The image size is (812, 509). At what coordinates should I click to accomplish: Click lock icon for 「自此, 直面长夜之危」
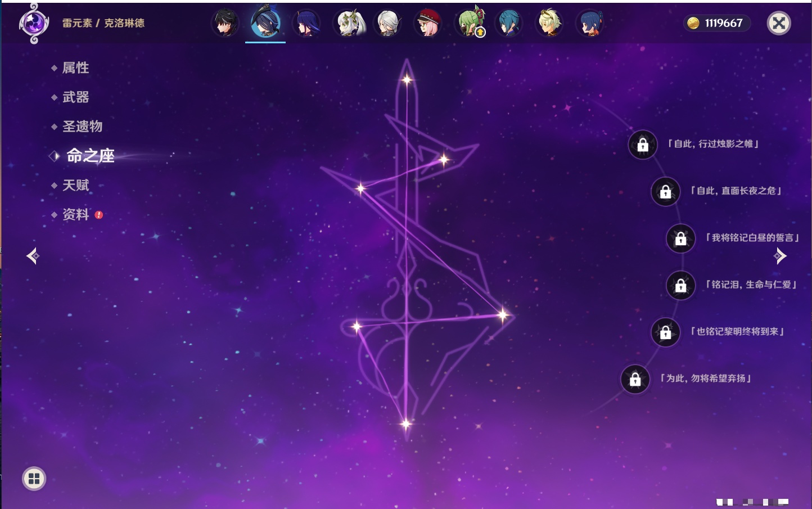click(x=665, y=192)
